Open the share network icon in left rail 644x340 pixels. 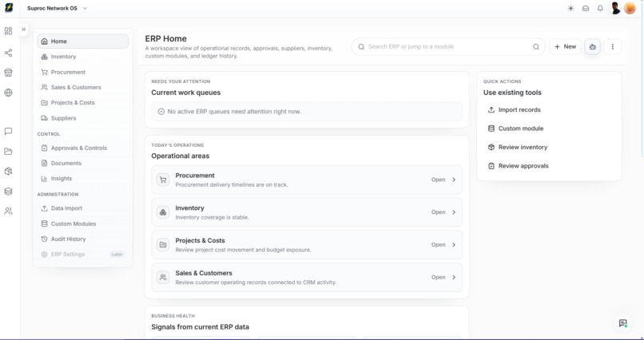point(8,53)
